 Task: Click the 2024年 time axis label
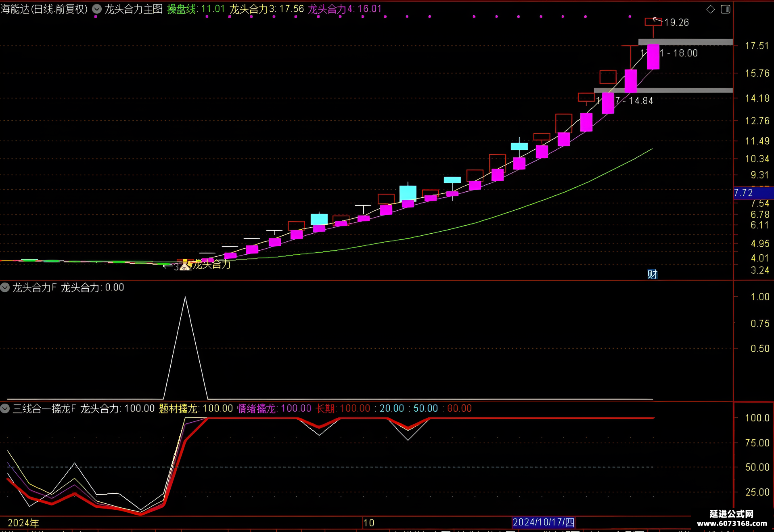[23, 523]
